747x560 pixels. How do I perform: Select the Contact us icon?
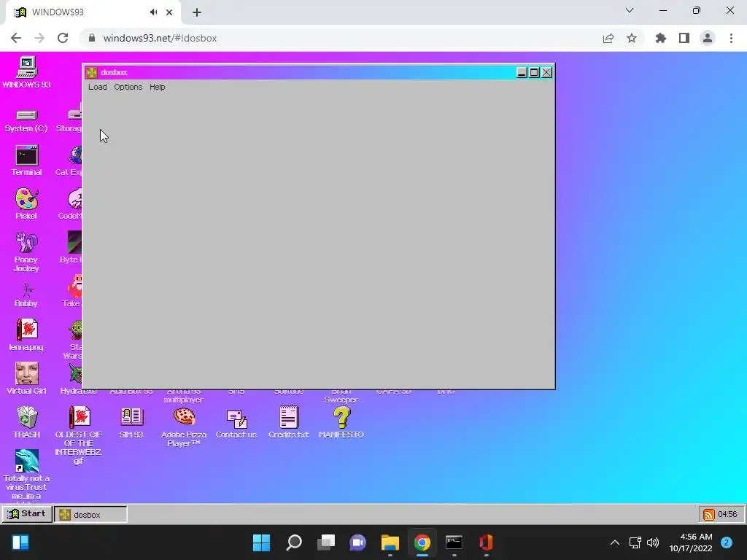coord(236,424)
